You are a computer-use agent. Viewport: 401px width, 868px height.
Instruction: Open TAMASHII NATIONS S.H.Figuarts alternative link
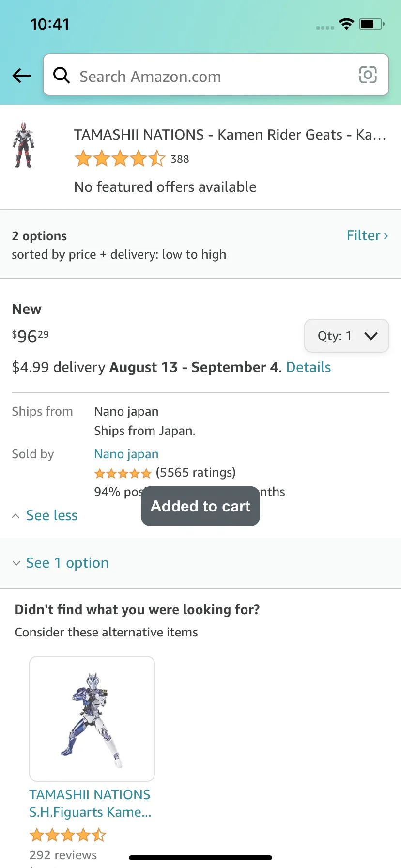pos(90,803)
